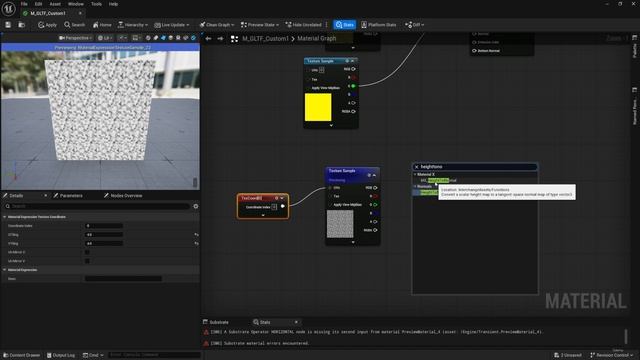Toggle Un-Mirror U checkbox
This screenshot has width=640, height=360.
pyautogui.click(x=87, y=252)
